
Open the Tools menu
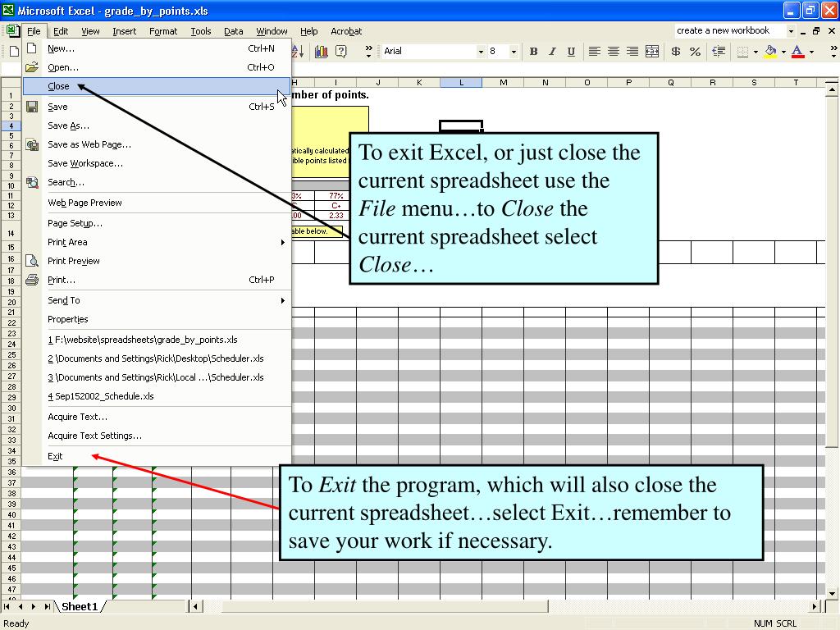(201, 32)
